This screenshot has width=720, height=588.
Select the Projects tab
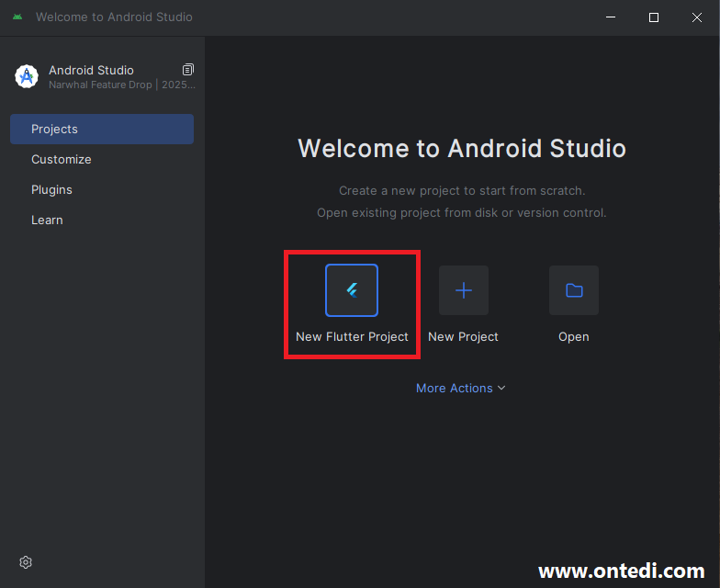pos(102,129)
